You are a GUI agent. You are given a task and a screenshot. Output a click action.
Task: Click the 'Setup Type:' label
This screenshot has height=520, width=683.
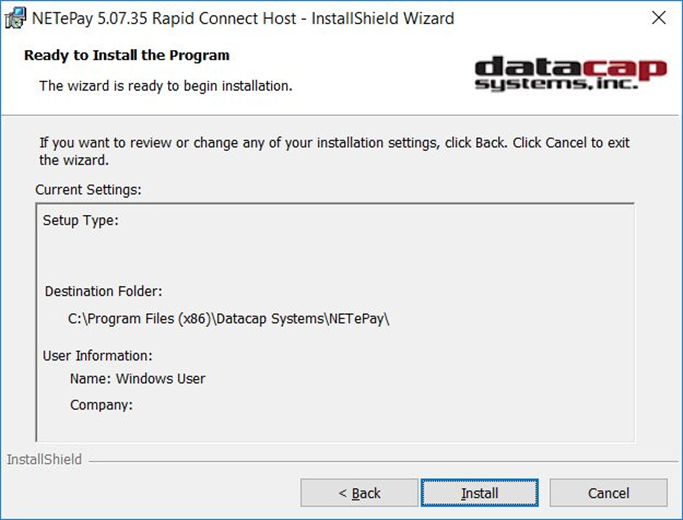pyautogui.click(x=81, y=220)
